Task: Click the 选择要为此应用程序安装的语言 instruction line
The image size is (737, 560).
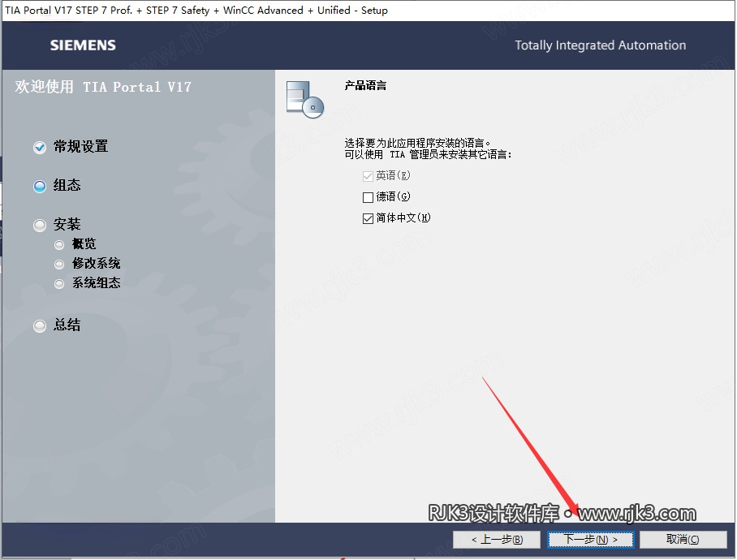Action: click(417, 143)
